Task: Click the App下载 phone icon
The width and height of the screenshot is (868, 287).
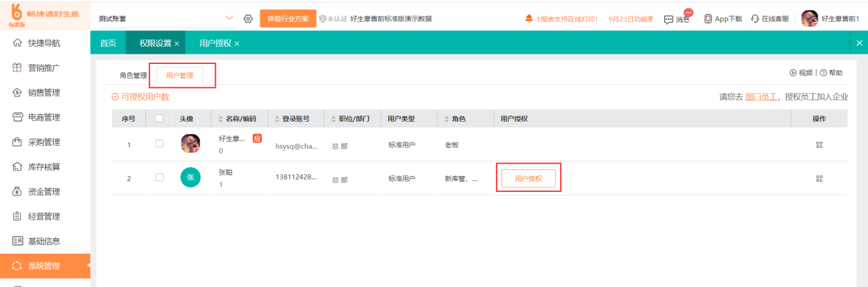Action: pos(707,19)
